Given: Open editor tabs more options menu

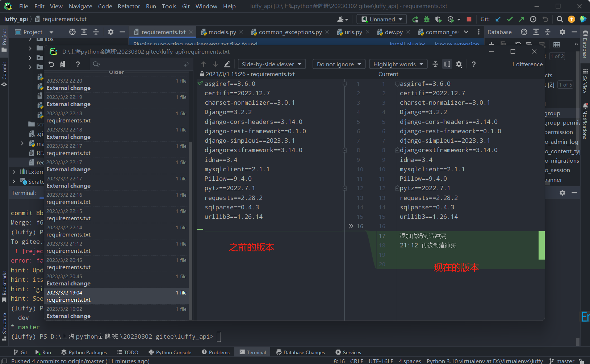Looking at the screenshot, I should point(478,32).
